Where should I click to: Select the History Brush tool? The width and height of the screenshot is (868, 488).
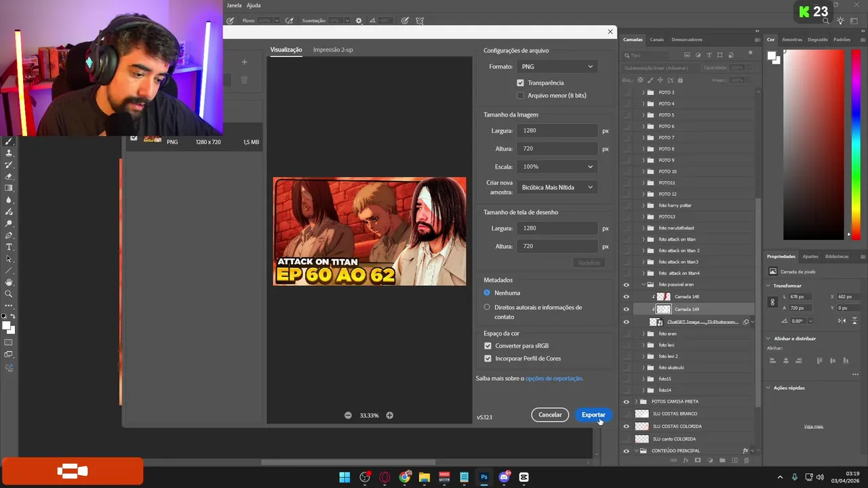point(9,165)
